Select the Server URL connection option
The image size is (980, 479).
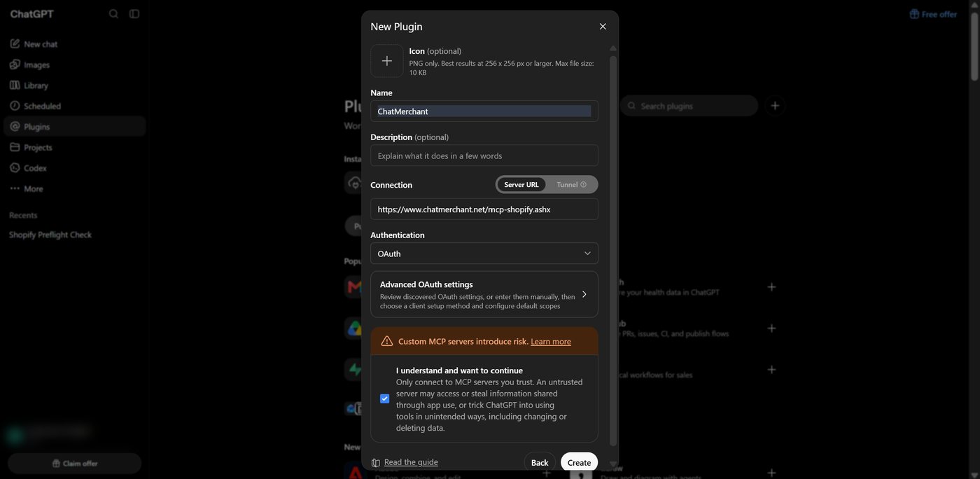pyautogui.click(x=521, y=185)
